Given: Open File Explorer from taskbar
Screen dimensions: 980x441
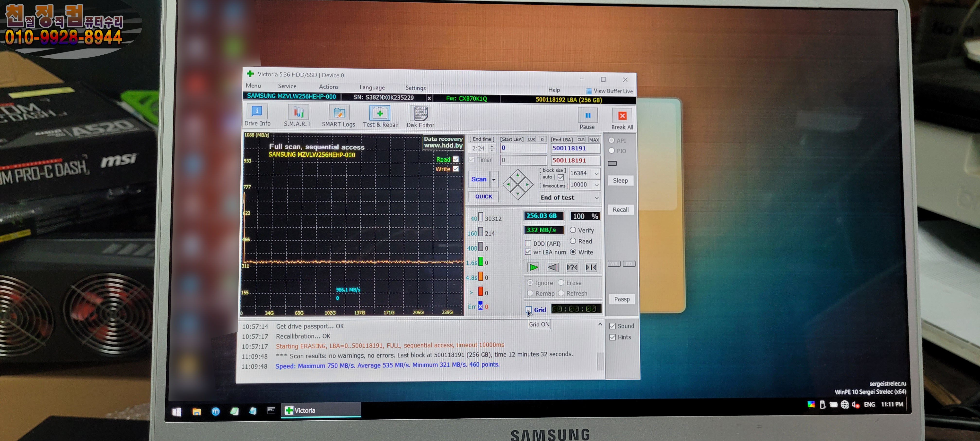Looking at the screenshot, I should 196,411.
